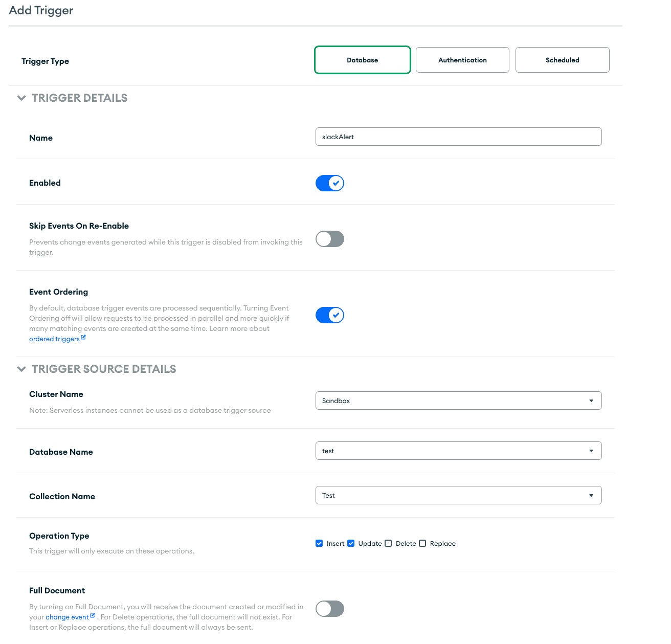This screenshot has width=671, height=644.
Task: Choose the Scheduled trigger type
Action: (x=562, y=60)
